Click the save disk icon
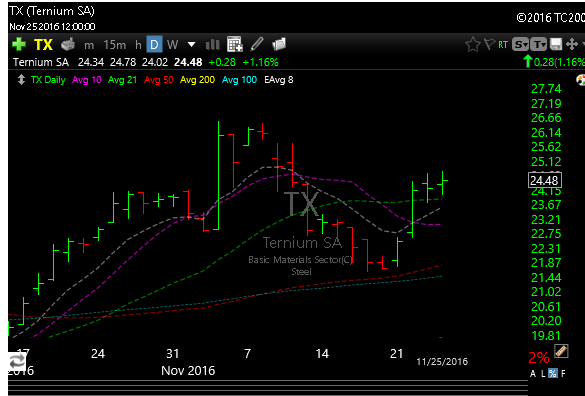The height and width of the screenshot is (396, 585). tap(556, 44)
